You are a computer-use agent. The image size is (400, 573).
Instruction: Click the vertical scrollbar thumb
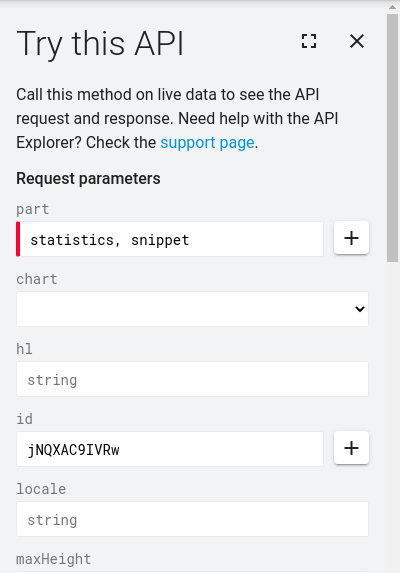click(x=393, y=138)
